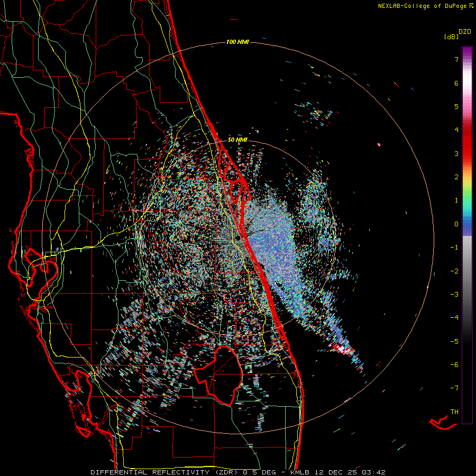Click the 0.5 DEG elevation text
Screen dimensions: 476x476
(259, 472)
